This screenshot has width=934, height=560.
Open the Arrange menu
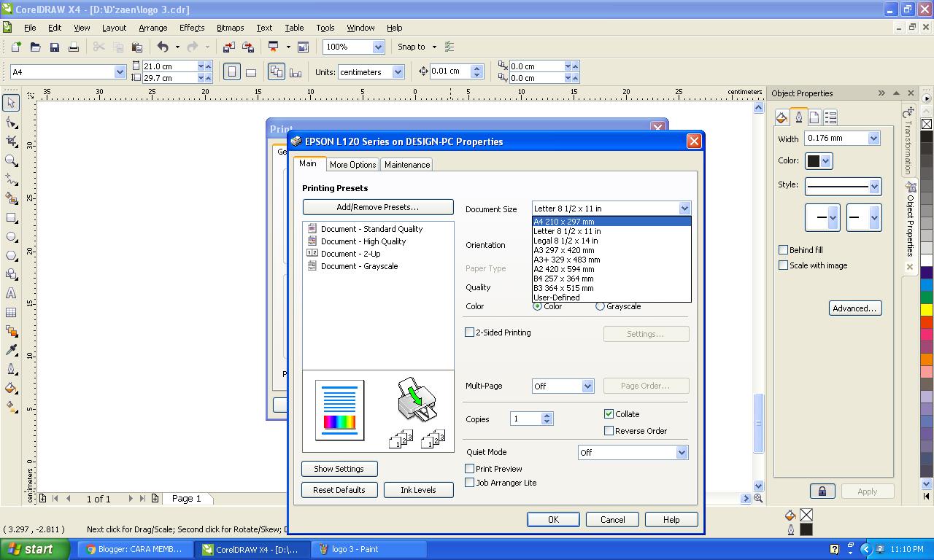[153, 28]
